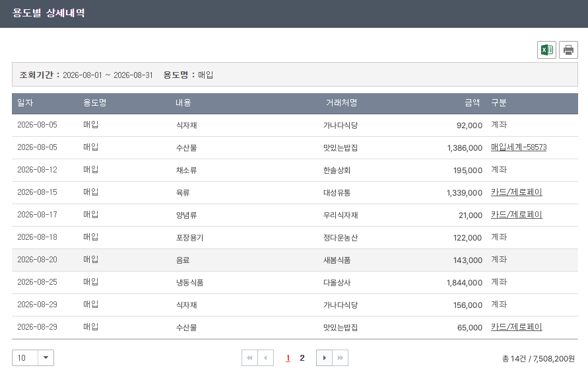This screenshot has height=374, width=588.
Task: Click the total 총 14건 / 7,508,200원
Action: coord(538,359)
